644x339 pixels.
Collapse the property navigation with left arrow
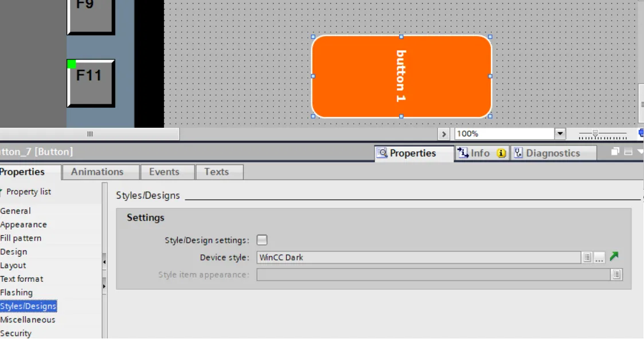[104, 262]
